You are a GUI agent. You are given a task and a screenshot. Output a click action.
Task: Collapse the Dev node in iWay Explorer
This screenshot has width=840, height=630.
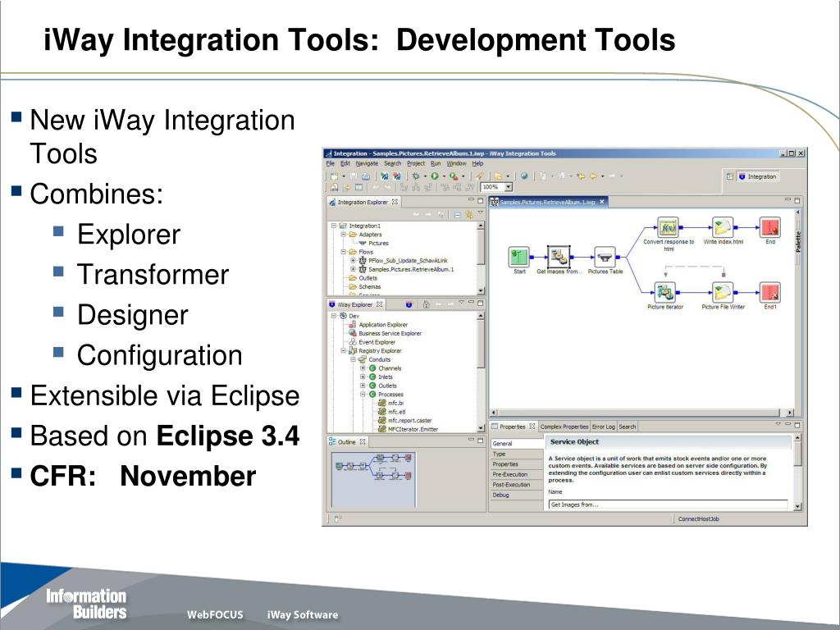pyautogui.click(x=334, y=316)
